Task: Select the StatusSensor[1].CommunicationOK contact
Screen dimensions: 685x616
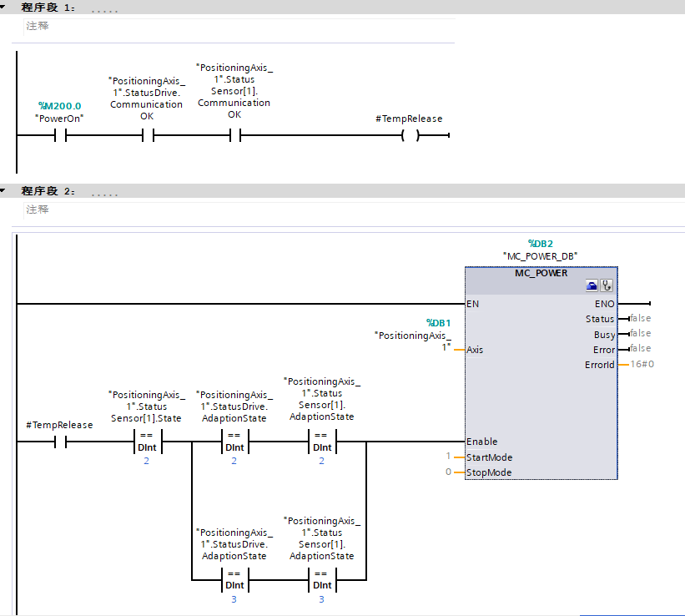Action: [234, 136]
